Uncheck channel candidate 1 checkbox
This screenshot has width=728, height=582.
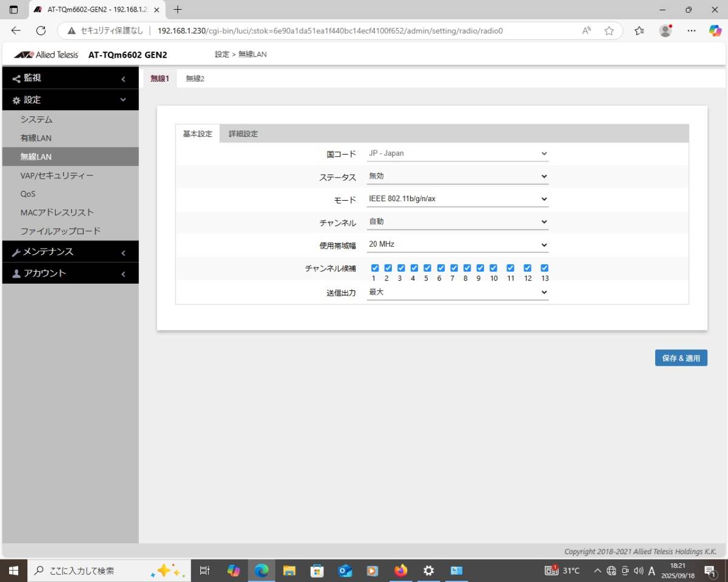coord(375,268)
